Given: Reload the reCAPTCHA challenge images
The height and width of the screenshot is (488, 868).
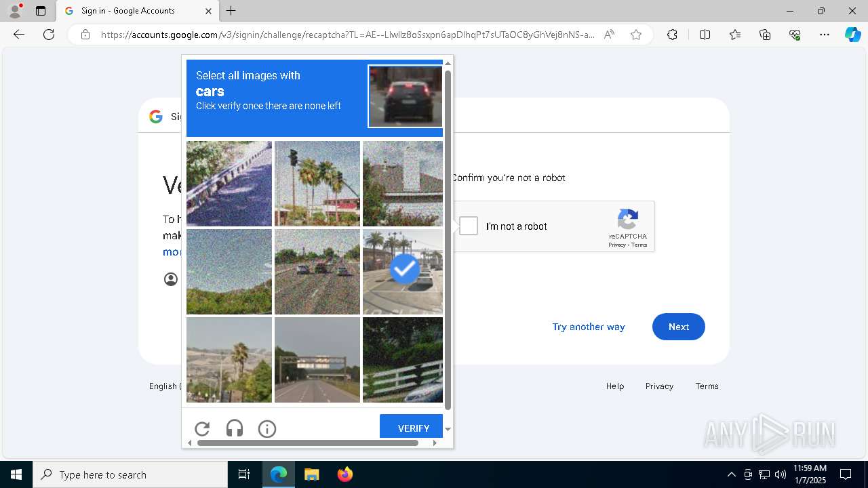Looking at the screenshot, I should click(202, 428).
